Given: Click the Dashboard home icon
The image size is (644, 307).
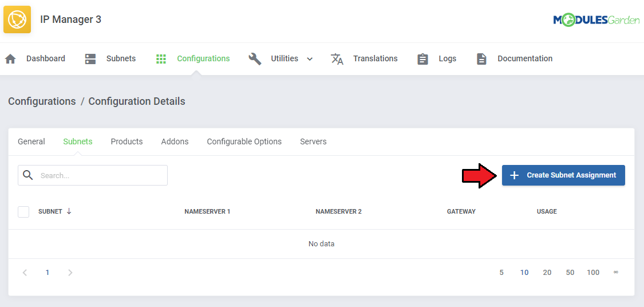Looking at the screenshot, I should [10, 59].
